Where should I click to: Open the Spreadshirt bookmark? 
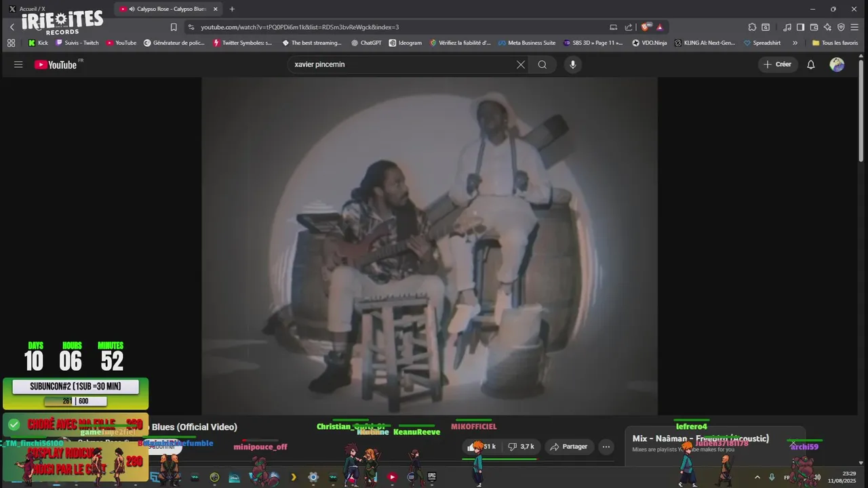click(762, 43)
